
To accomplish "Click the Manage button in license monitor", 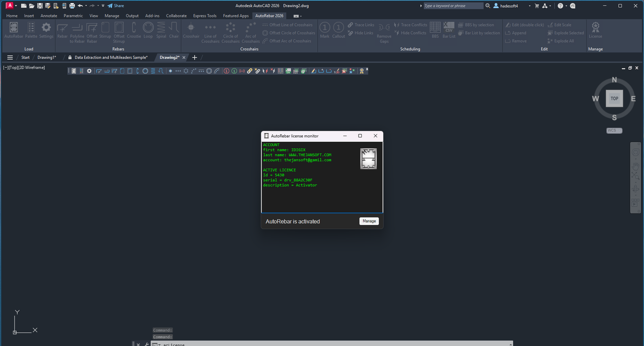I will click(369, 221).
